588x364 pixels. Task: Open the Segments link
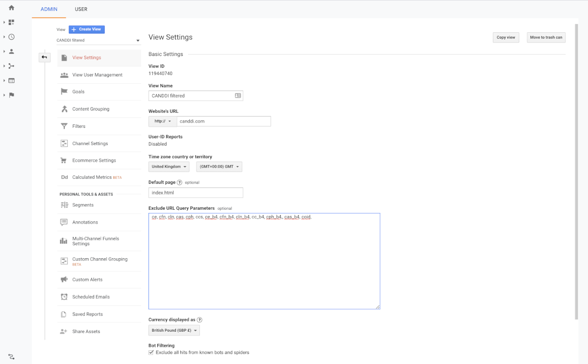[83, 205]
